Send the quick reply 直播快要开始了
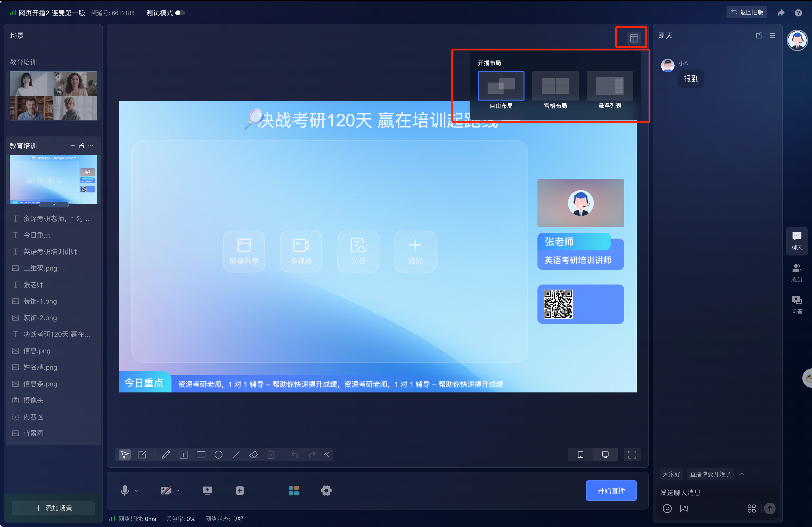 [710, 474]
